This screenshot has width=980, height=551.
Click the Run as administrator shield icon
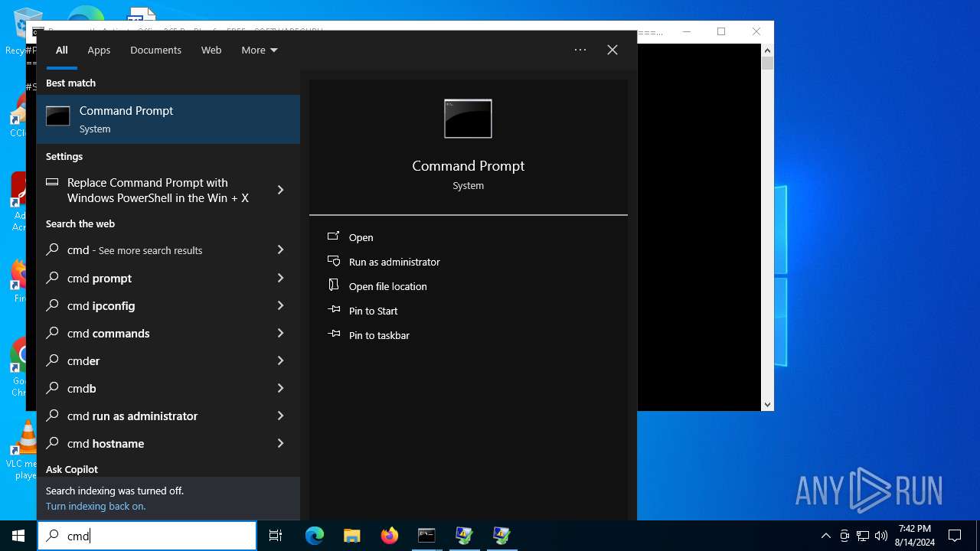334,261
